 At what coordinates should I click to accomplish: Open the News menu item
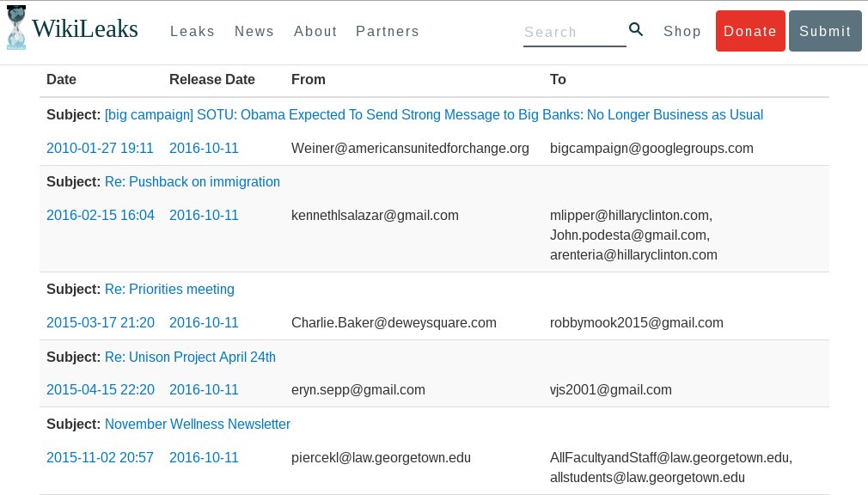click(x=254, y=32)
